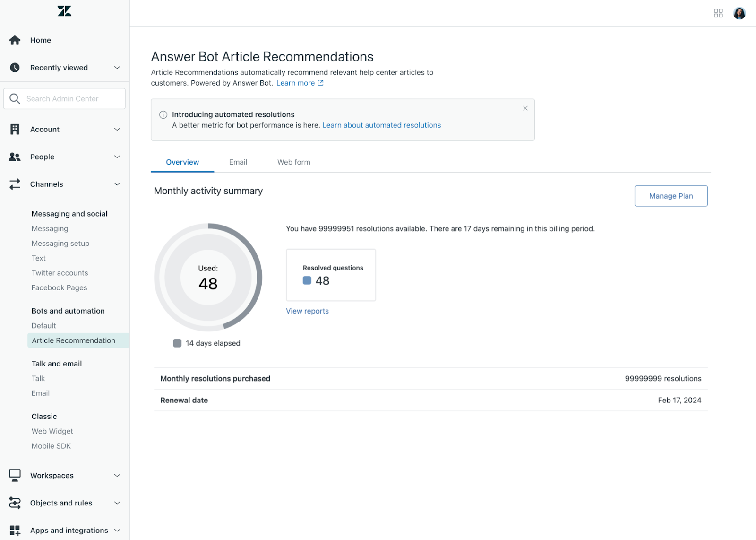The width and height of the screenshot is (756, 540).
Task: Click the Account building icon
Action: tap(15, 129)
